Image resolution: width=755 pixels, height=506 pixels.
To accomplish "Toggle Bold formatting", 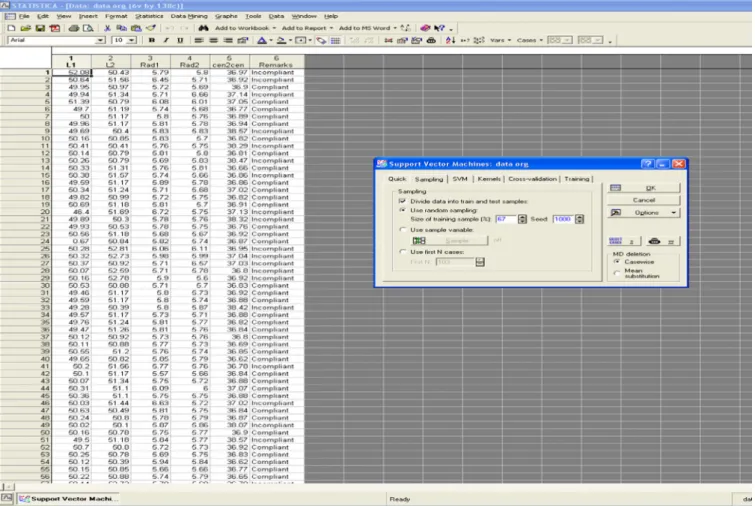I will coord(152,40).
